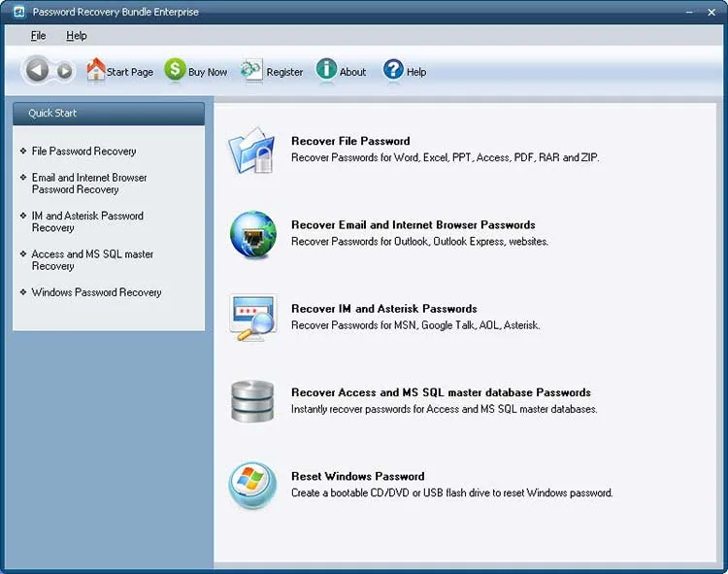The image size is (728, 574).
Task: Click the Back arrow navigation button
Action: [37, 70]
